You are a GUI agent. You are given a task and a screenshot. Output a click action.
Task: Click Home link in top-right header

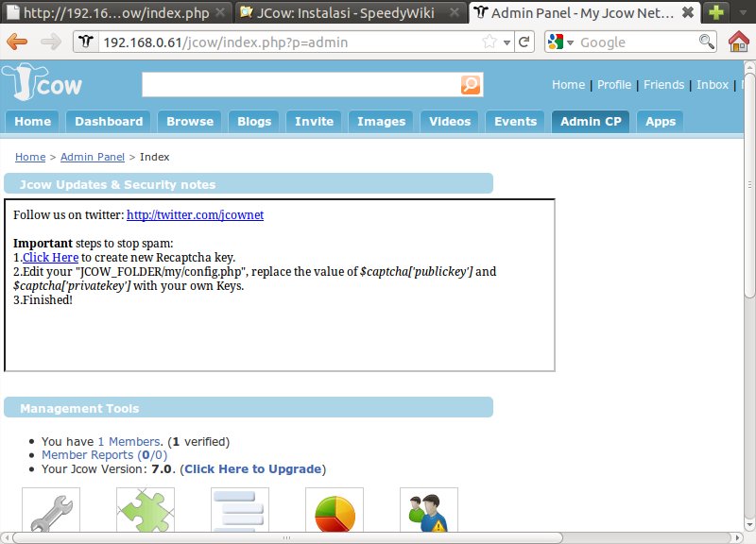568,85
